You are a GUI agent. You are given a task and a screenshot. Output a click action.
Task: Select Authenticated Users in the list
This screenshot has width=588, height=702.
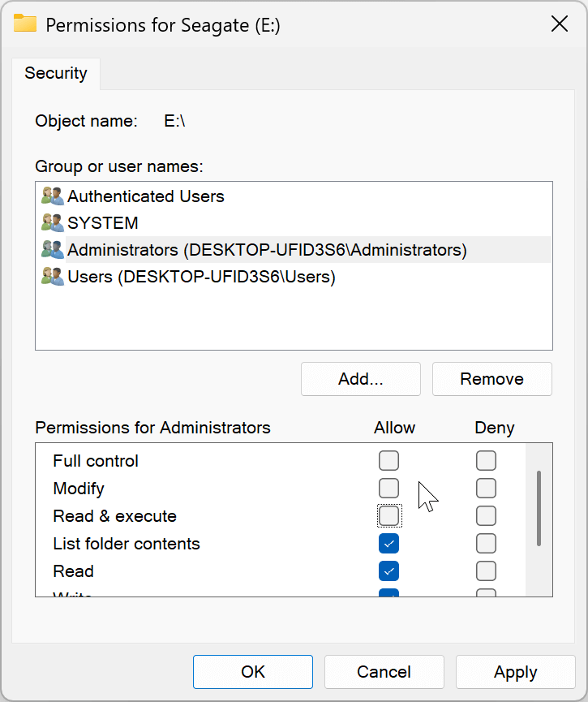click(x=146, y=196)
